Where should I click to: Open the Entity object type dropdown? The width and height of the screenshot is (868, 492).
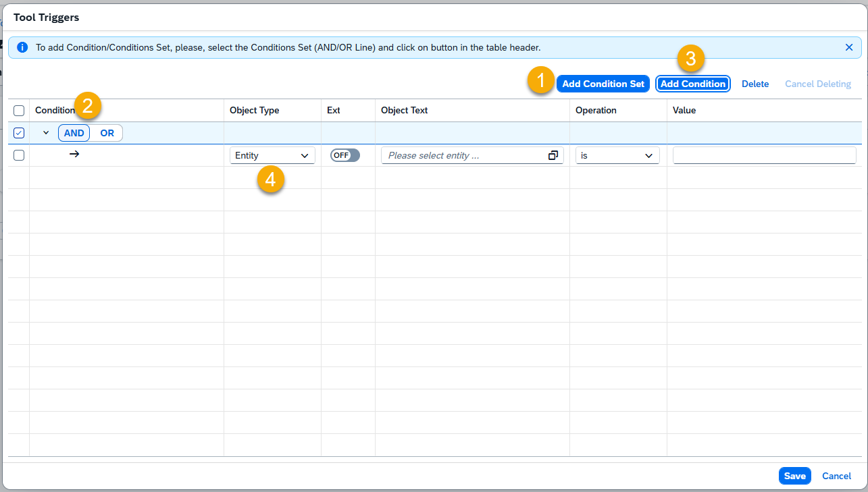pyautogui.click(x=272, y=155)
